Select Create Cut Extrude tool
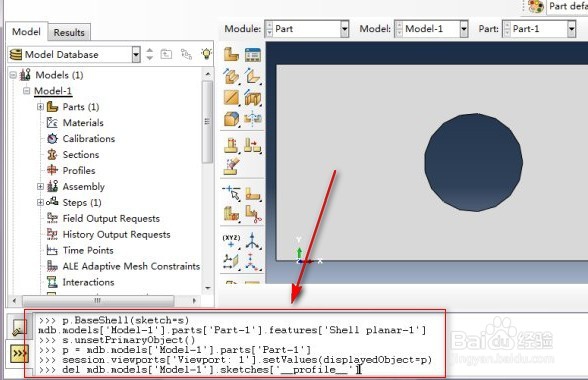 pyautogui.click(x=253, y=98)
